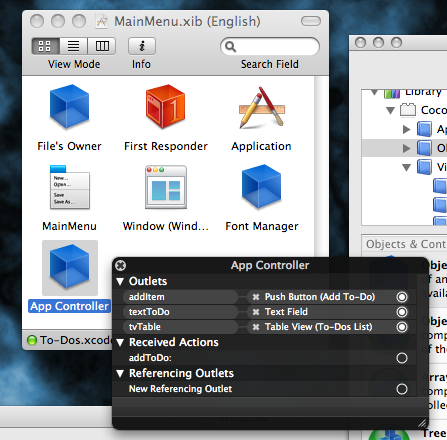Switch to column view mode
The width and height of the screenshot is (447, 440).
pos(102,46)
